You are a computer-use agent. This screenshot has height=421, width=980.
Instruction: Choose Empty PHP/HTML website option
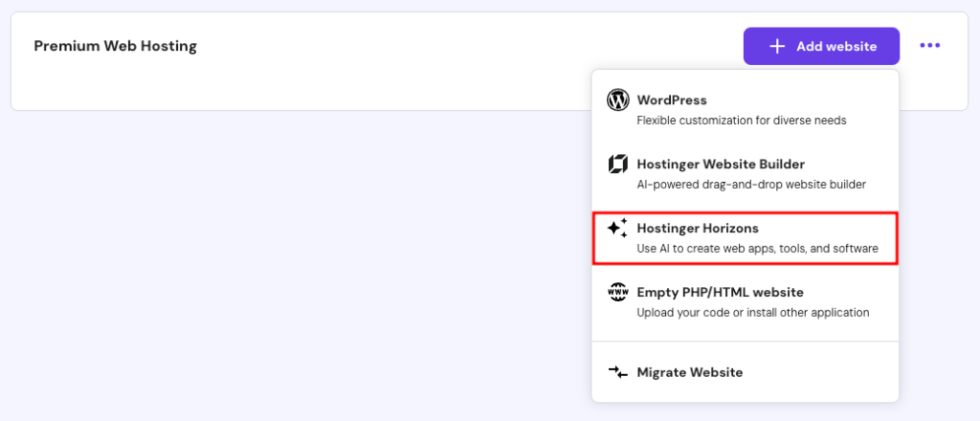[x=745, y=301]
